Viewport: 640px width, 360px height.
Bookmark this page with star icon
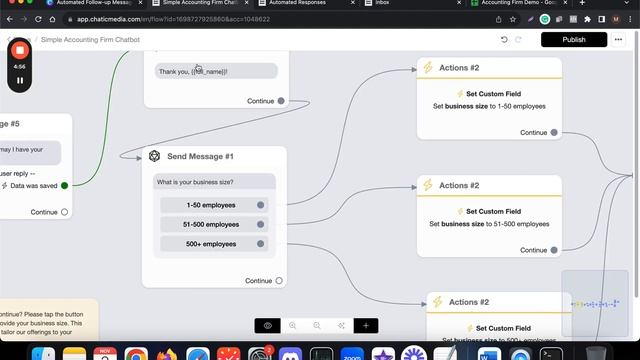tap(513, 19)
